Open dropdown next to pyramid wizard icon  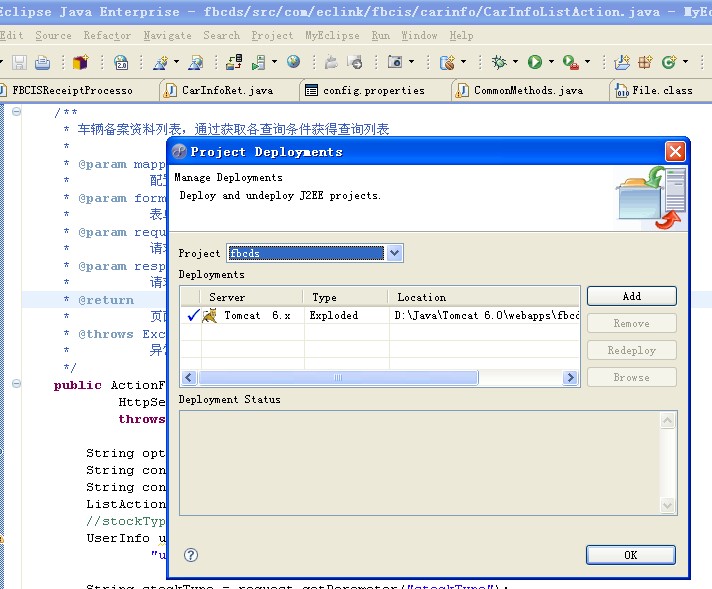click(176, 61)
